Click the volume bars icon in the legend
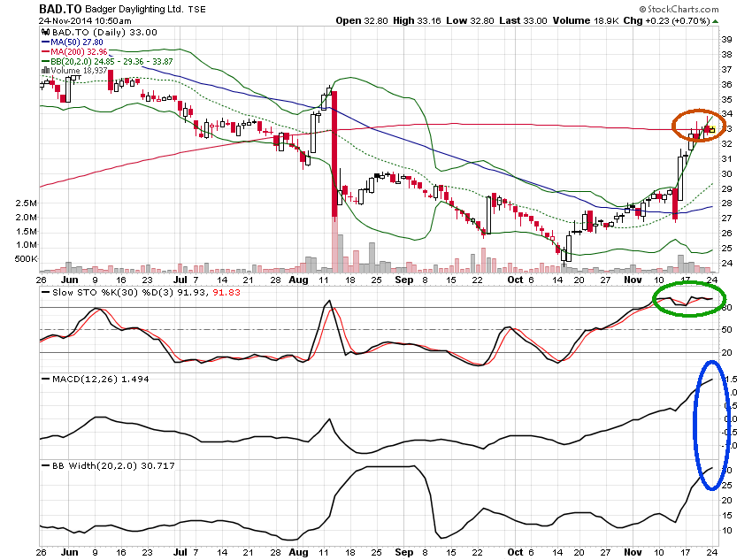 (46, 71)
